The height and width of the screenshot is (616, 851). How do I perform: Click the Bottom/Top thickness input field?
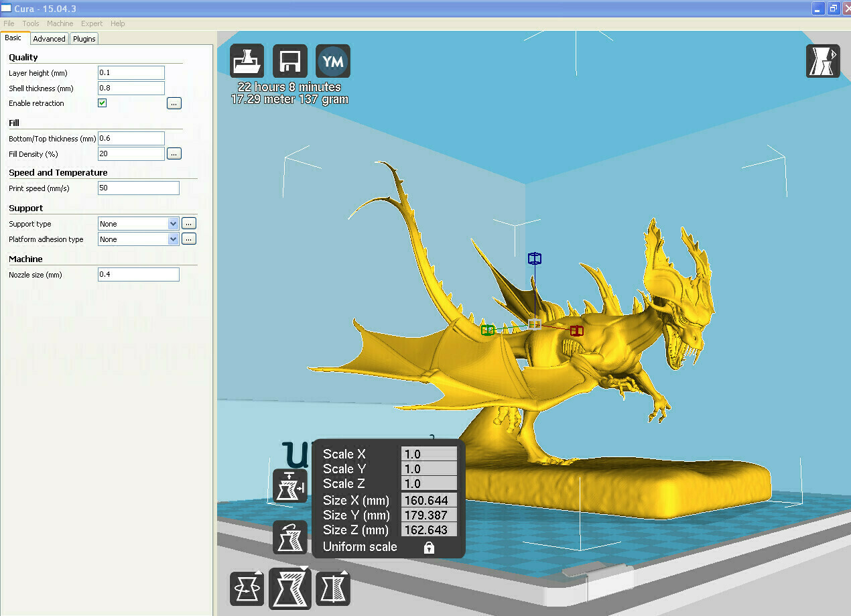pyautogui.click(x=131, y=139)
